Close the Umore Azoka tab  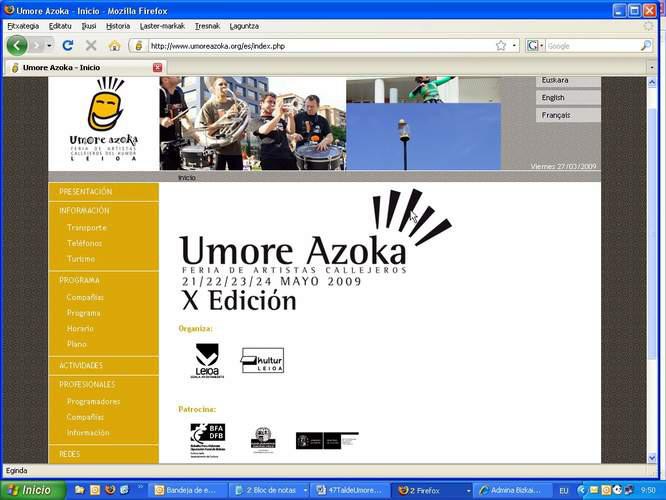click(157, 67)
